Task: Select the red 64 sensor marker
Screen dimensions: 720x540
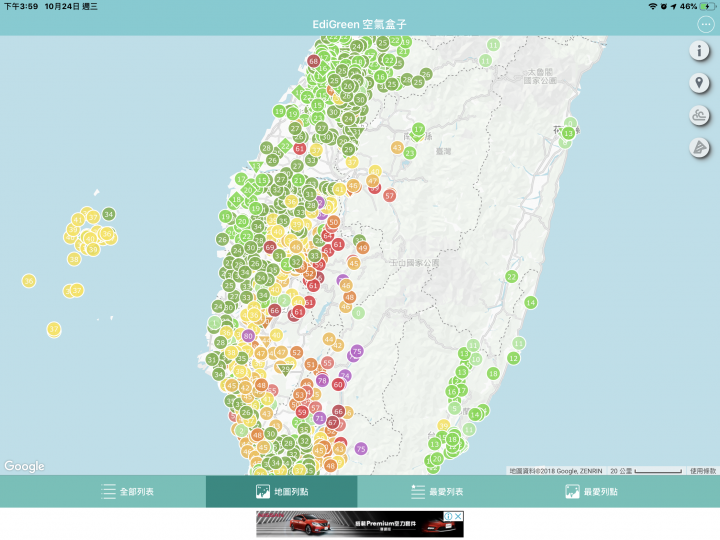Action: coord(327,236)
